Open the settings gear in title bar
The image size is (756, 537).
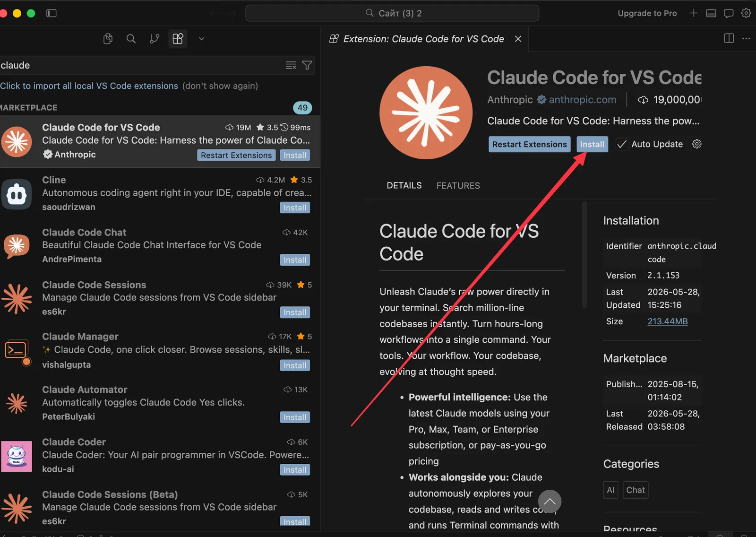coord(746,13)
